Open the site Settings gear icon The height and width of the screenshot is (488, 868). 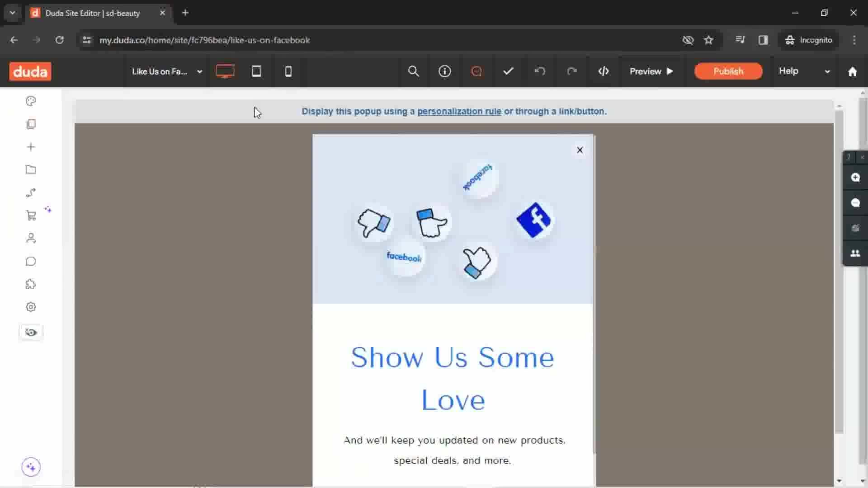coord(31,307)
